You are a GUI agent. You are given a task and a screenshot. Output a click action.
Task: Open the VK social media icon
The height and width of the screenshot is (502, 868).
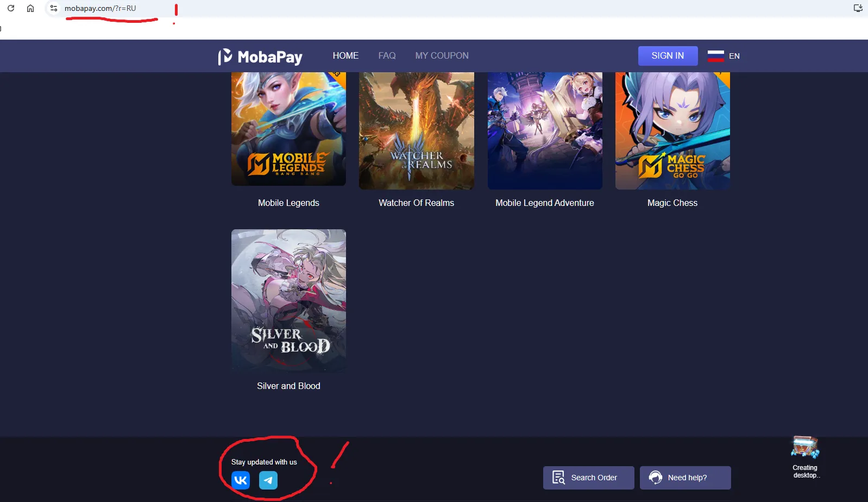[x=241, y=480]
